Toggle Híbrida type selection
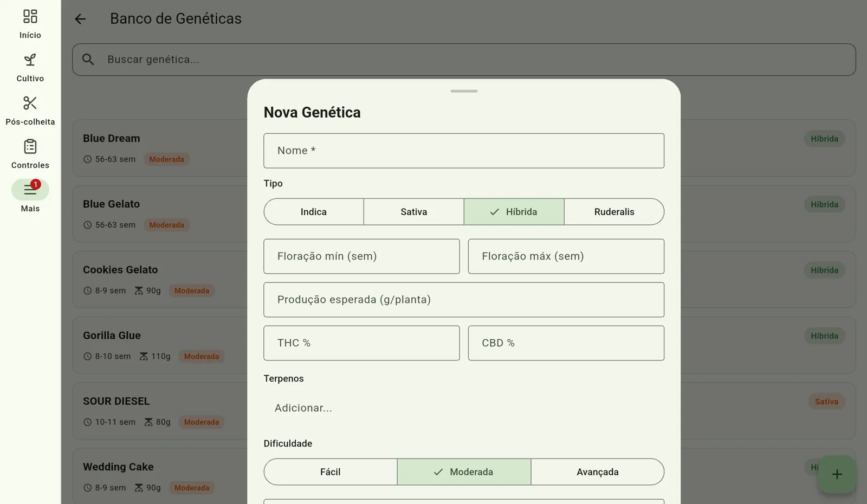This screenshot has height=504, width=867. coord(514,212)
